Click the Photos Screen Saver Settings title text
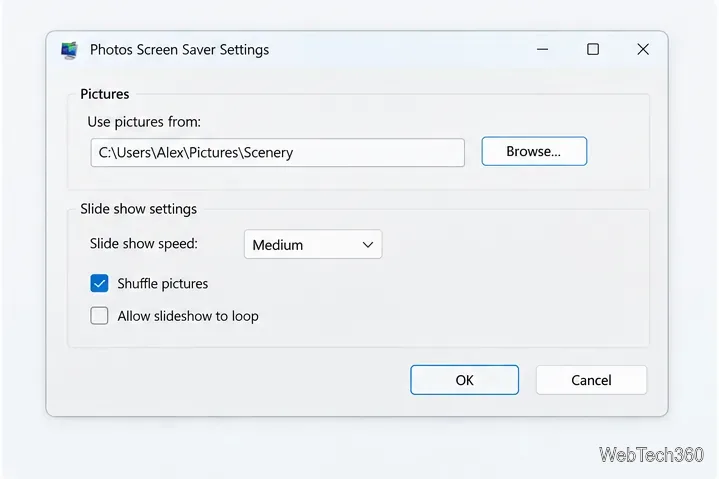Screen dimensions: 719x479 pyautogui.click(x=179, y=50)
